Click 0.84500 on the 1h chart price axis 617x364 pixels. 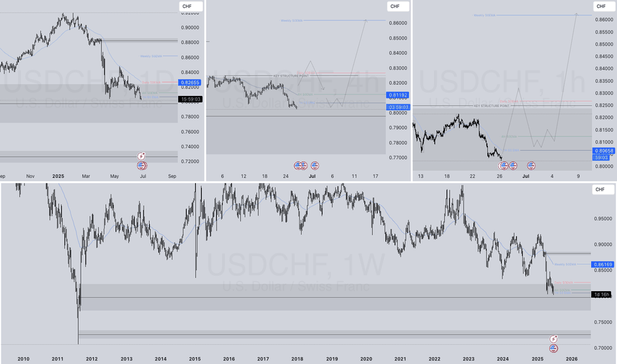pyautogui.click(x=604, y=56)
